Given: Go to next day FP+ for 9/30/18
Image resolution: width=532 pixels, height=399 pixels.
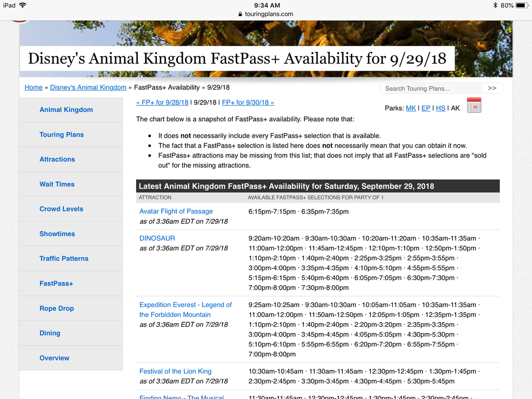Looking at the screenshot, I should coord(248,102).
